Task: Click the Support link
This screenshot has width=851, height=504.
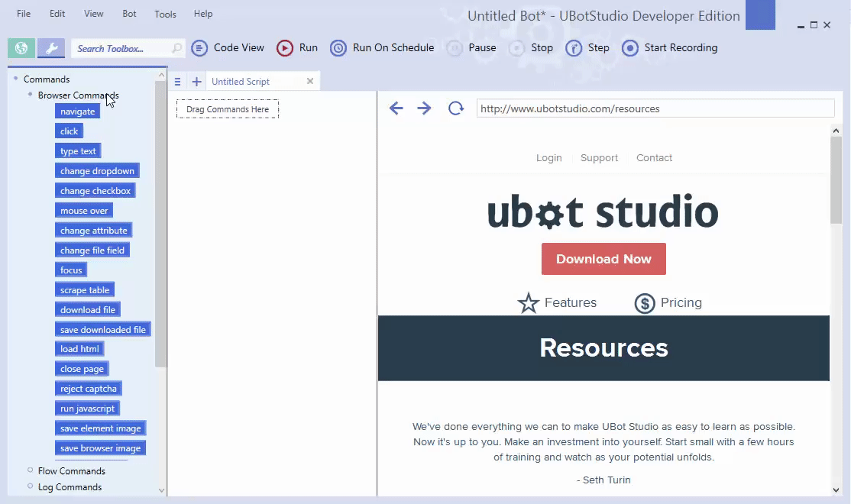Action: coord(599,158)
